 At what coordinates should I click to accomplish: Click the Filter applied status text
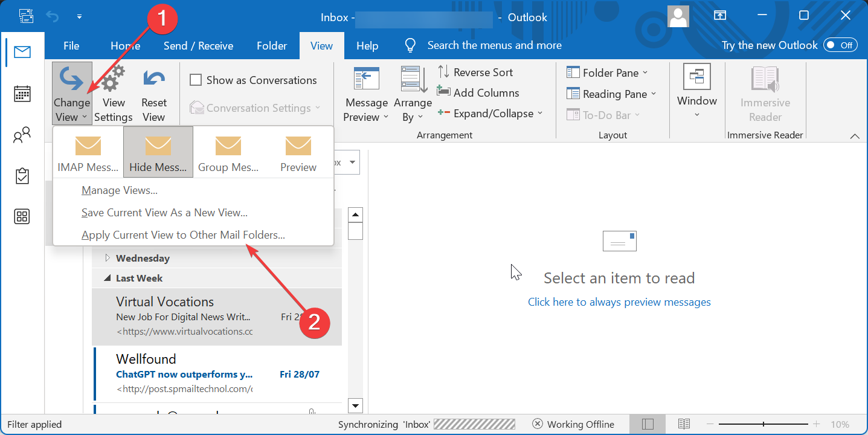click(x=34, y=424)
